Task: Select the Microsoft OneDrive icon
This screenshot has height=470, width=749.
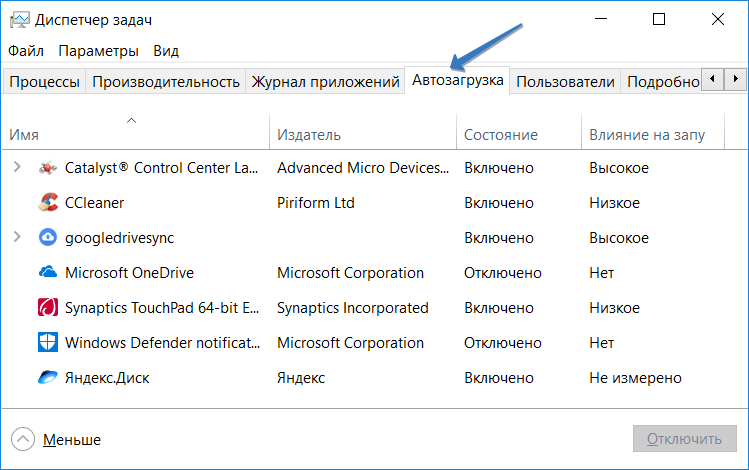Action: [48, 273]
